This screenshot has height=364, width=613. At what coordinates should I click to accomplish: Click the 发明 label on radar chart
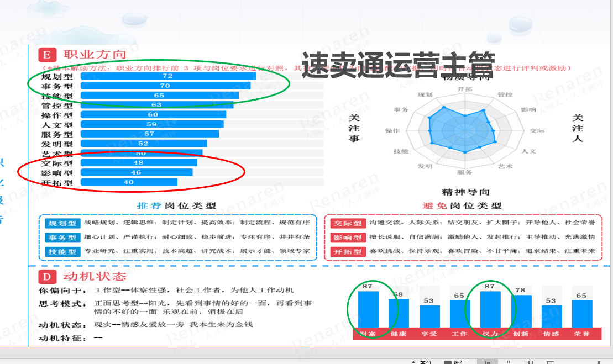pyautogui.click(x=425, y=166)
